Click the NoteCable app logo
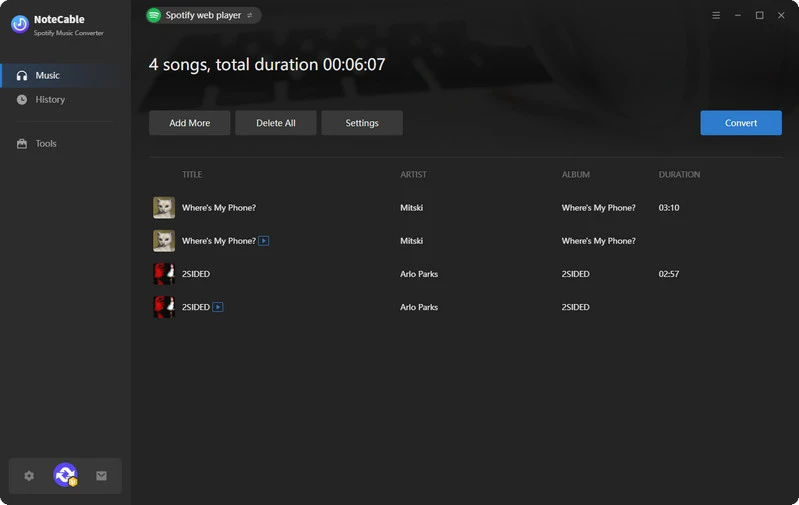 19,25
